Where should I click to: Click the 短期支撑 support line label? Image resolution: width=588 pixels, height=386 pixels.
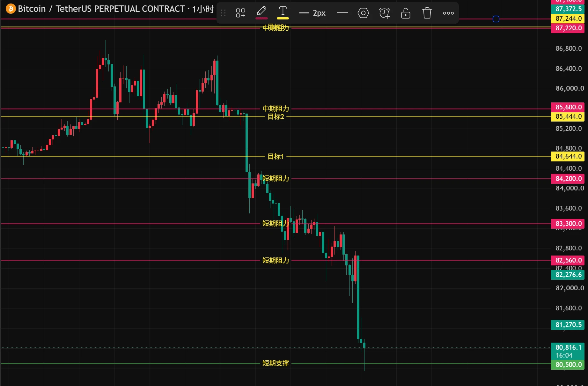[276, 363]
